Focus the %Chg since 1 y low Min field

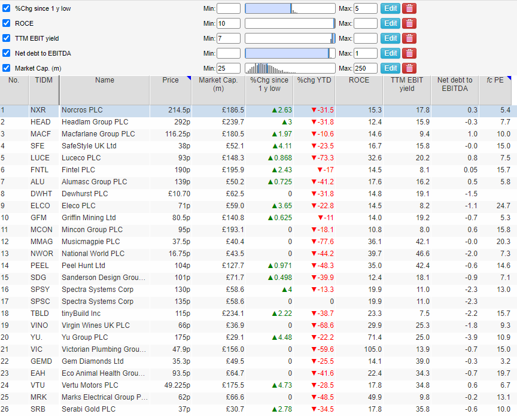[229, 8]
